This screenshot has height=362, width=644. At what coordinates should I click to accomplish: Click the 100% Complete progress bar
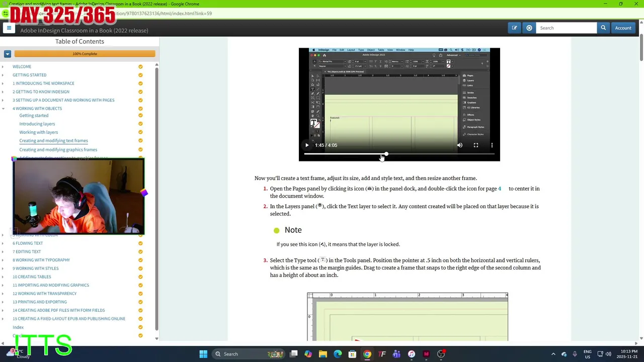pyautogui.click(x=85, y=54)
